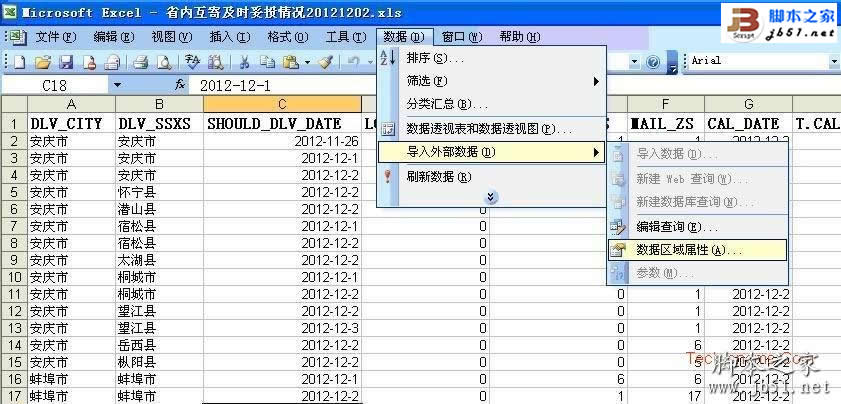
Task: Click the SHOULD_DLV_DATE header cell
Action: click(x=283, y=123)
